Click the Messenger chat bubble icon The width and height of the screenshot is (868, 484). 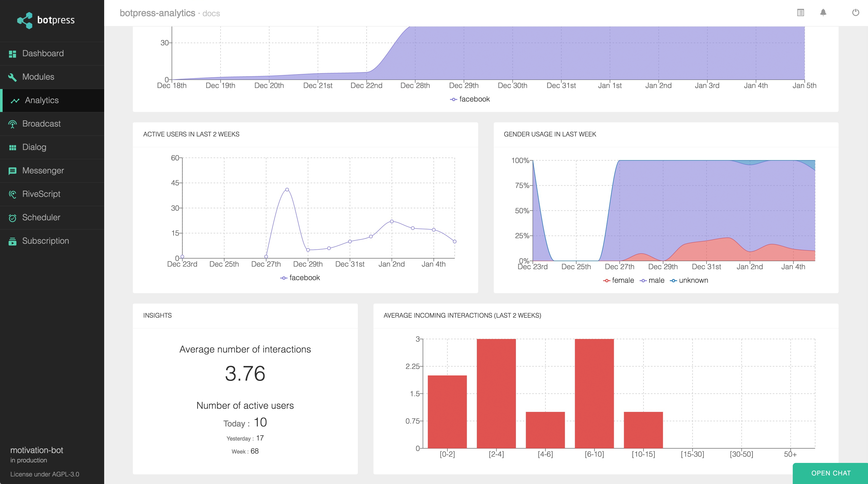tap(13, 171)
